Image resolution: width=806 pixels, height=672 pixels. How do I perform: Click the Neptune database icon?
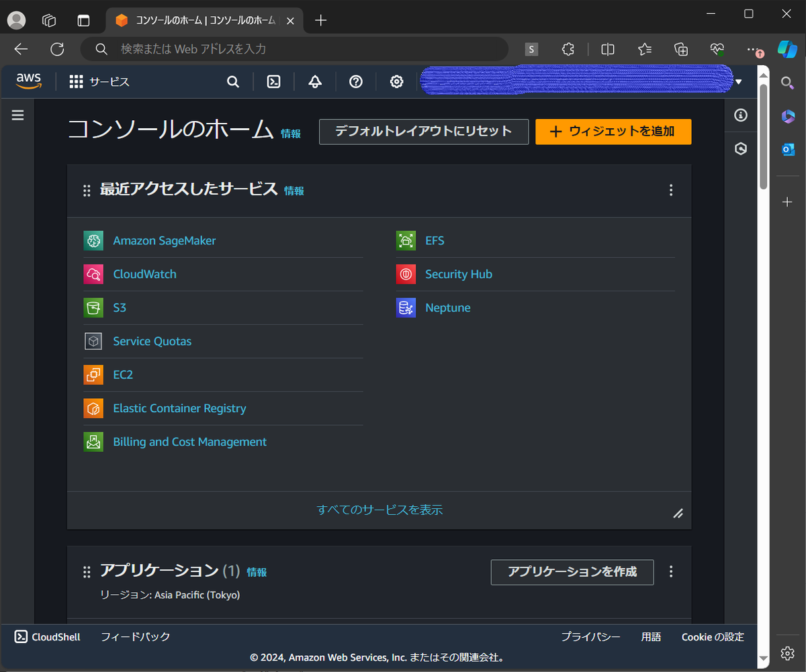[406, 307]
